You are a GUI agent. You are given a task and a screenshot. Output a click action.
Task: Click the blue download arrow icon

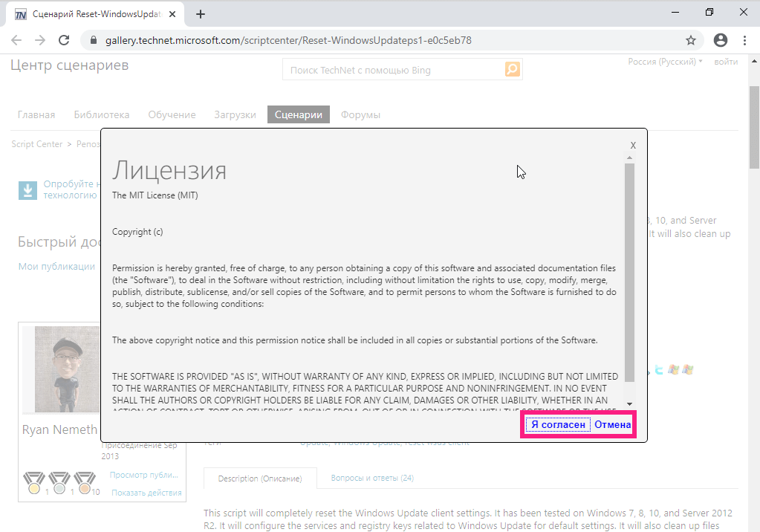(x=27, y=190)
